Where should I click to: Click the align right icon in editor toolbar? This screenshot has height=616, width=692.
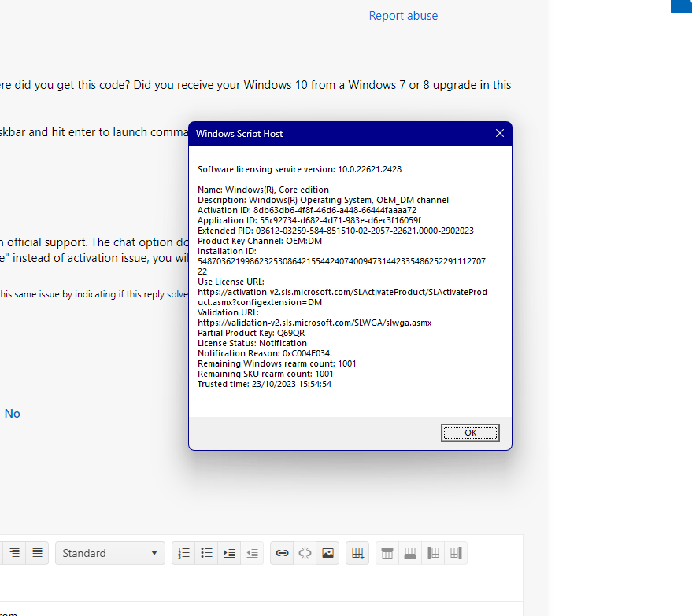[x=14, y=553]
